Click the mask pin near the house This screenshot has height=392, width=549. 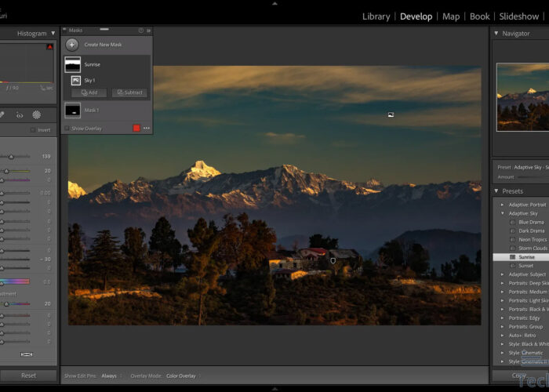point(333,261)
